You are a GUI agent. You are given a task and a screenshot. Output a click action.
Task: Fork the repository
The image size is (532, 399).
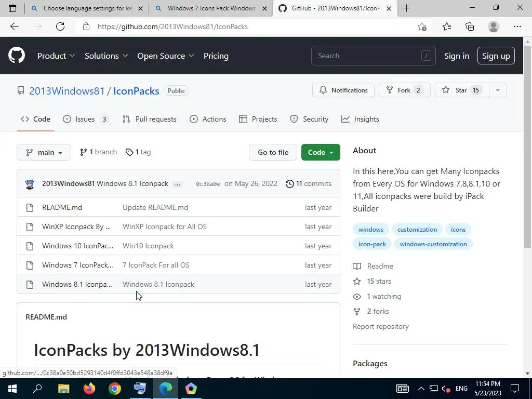[x=404, y=90]
